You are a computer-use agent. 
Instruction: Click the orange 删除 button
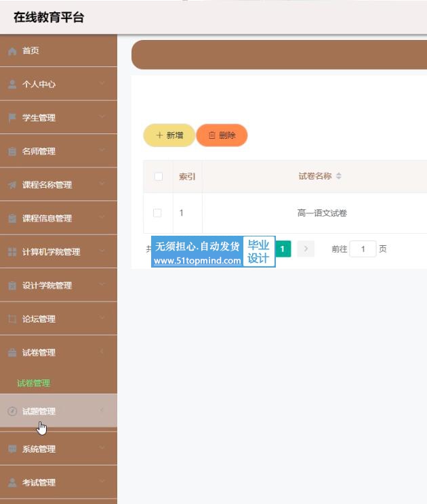click(x=222, y=135)
